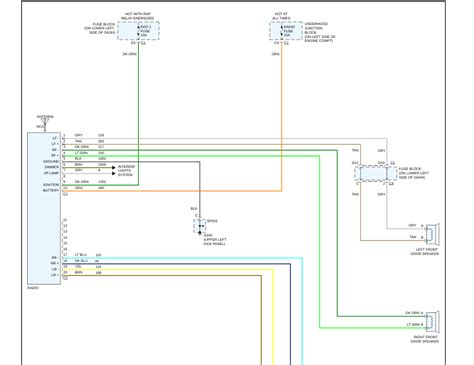Click the DK GRN label below the RDO 1 fuse
The width and height of the screenshot is (474, 365).
point(130,54)
